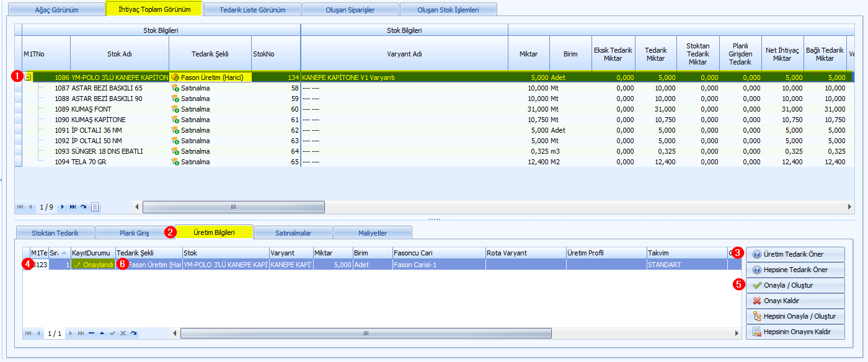Click Satınalma icon for İP OLTALI 36 NM
Screen dimensions: 868x362
pos(175,130)
